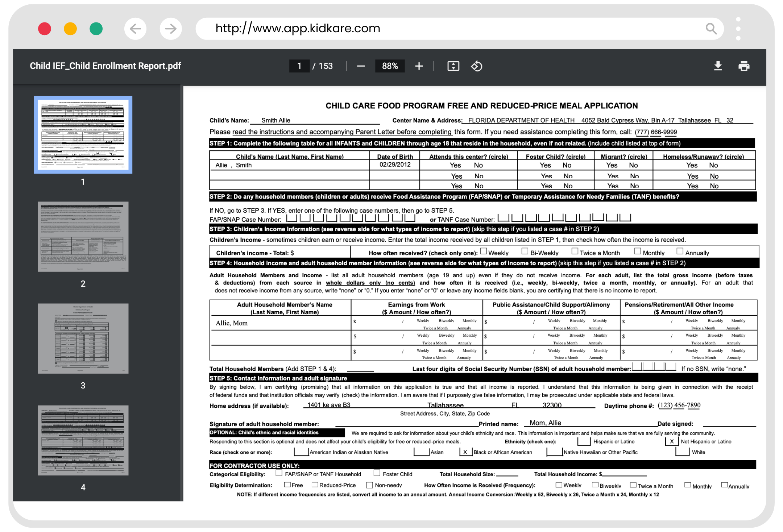
Task: Print the PDF document
Action: tap(744, 66)
